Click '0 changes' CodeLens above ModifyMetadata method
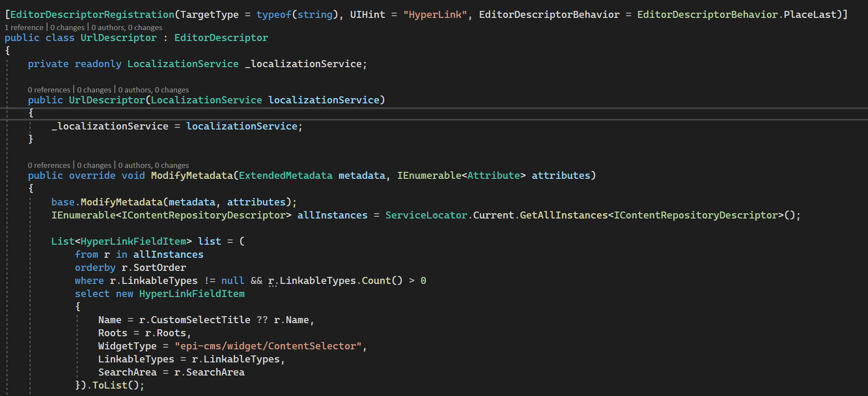 (94, 165)
